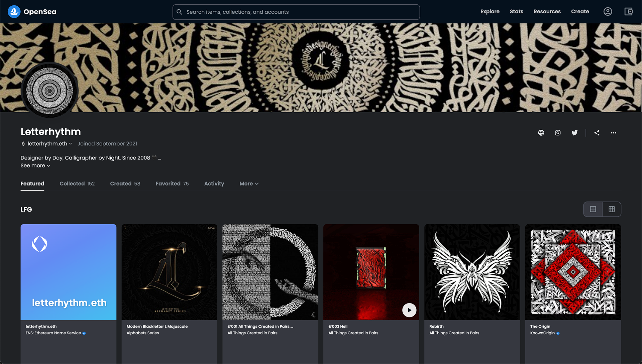Switch to the Collected tab

77,184
